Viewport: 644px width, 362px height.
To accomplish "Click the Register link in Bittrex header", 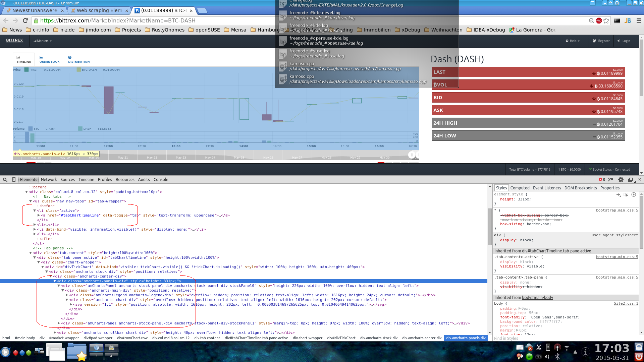I will [601, 41].
